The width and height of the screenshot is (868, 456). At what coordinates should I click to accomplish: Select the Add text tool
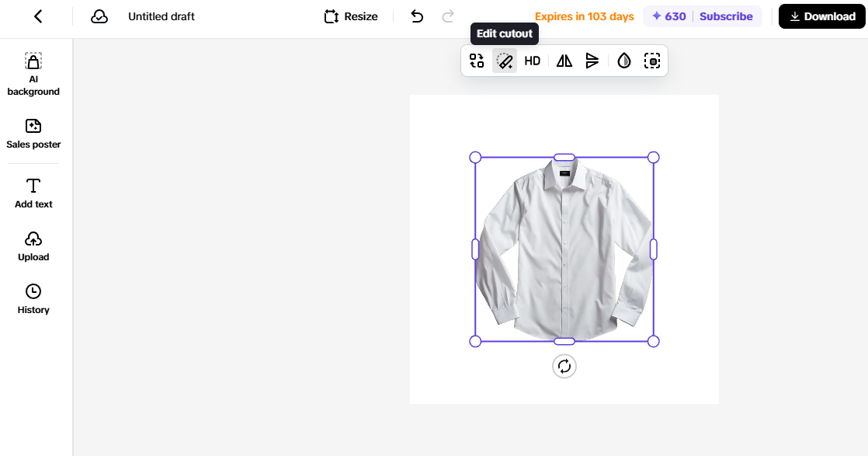33,193
